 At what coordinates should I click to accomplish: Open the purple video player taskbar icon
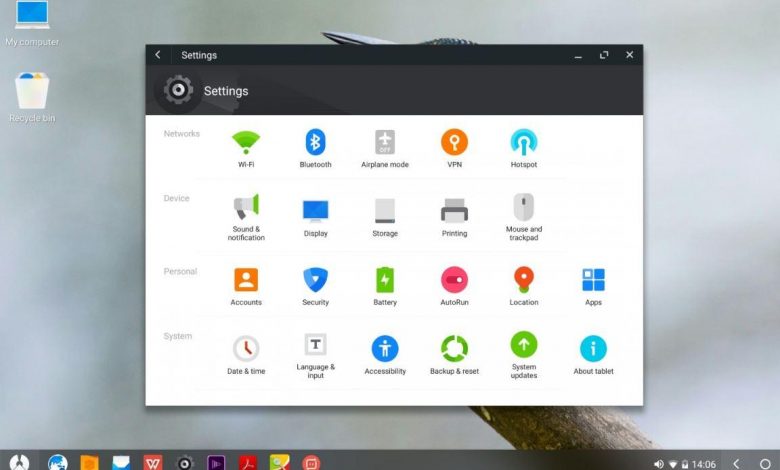coord(216,463)
